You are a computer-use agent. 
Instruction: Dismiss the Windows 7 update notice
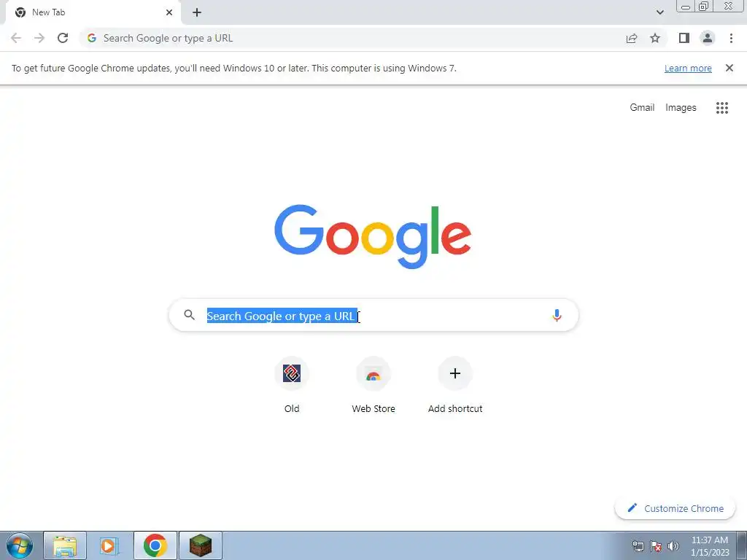click(729, 68)
